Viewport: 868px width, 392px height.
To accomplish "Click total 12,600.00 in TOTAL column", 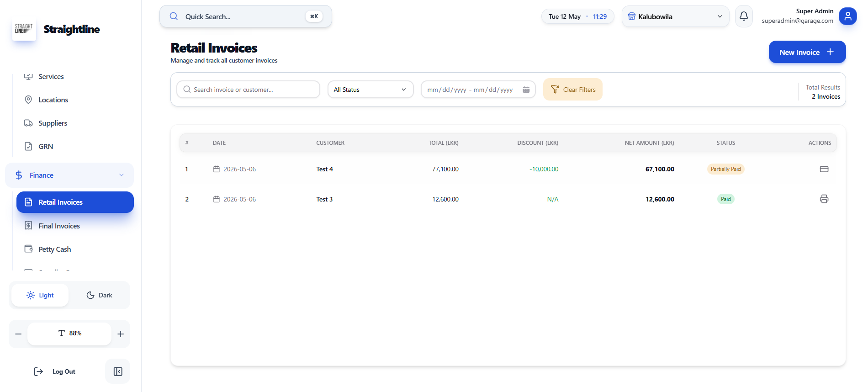I will (x=445, y=199).
